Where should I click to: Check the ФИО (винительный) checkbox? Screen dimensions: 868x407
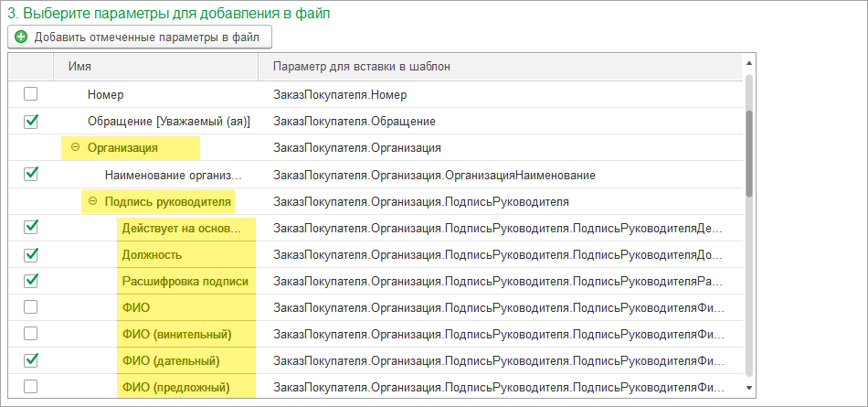coord(31,333)
